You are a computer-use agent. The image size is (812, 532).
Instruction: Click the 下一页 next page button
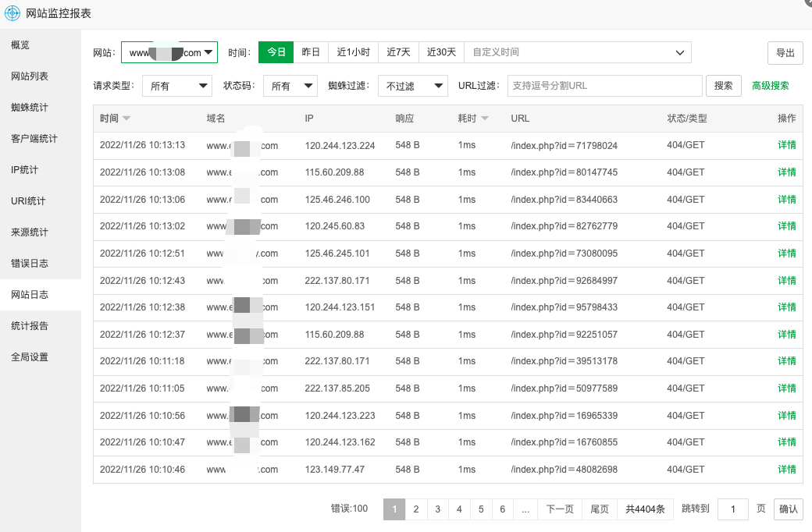pyautogui.click(x=560, y=509)
